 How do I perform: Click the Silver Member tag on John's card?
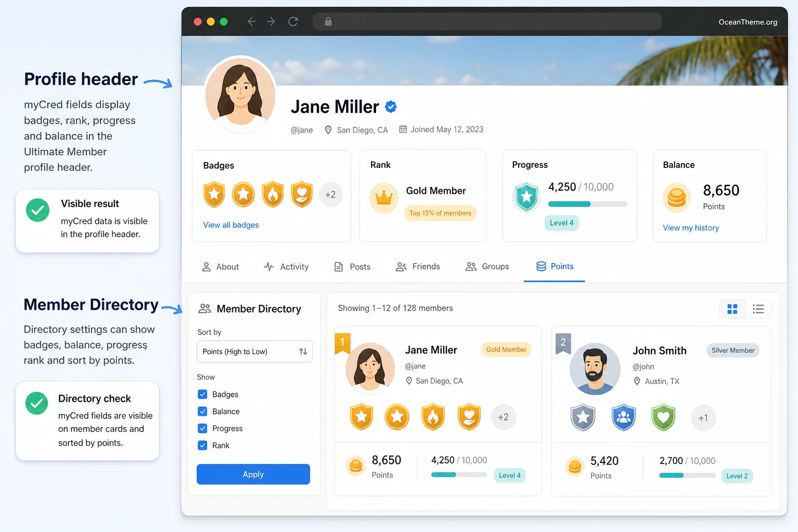pyautogui.click(x=733, y=351)
